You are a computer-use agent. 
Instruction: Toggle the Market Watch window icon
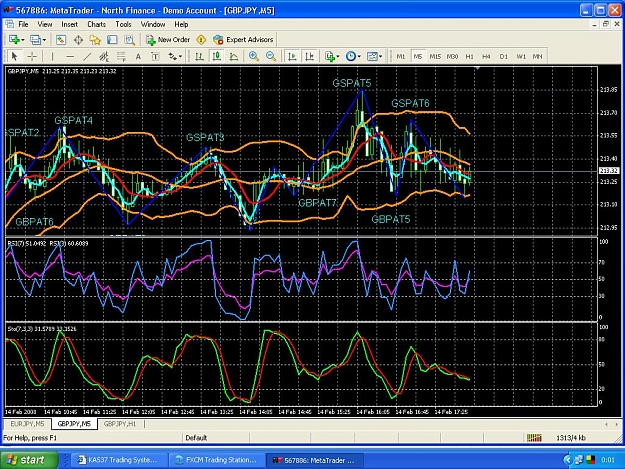61,40
